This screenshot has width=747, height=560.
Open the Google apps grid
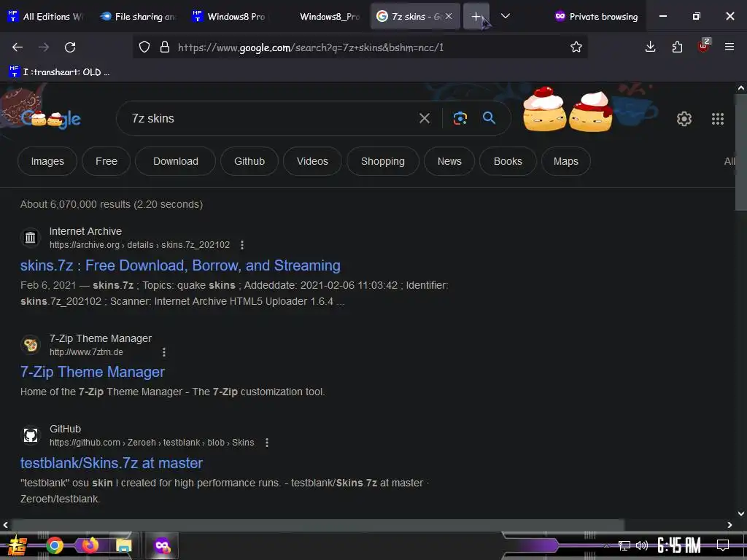pos(718,119)
